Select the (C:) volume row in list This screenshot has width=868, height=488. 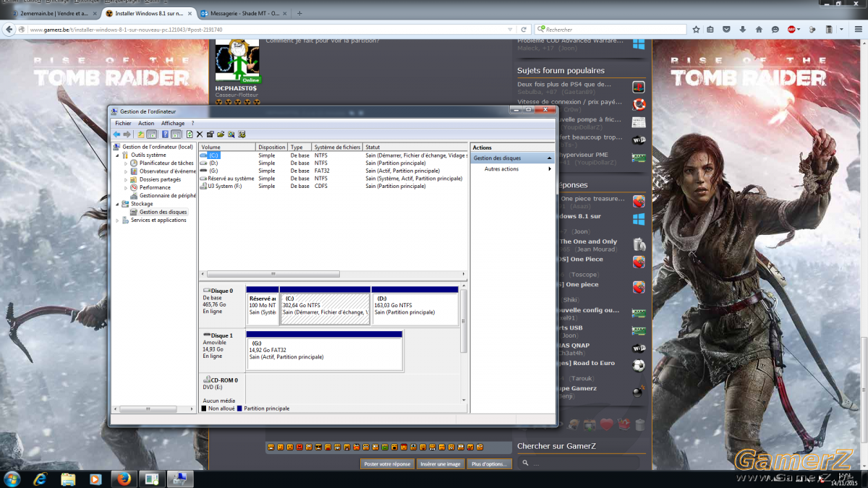pos(333,155)
